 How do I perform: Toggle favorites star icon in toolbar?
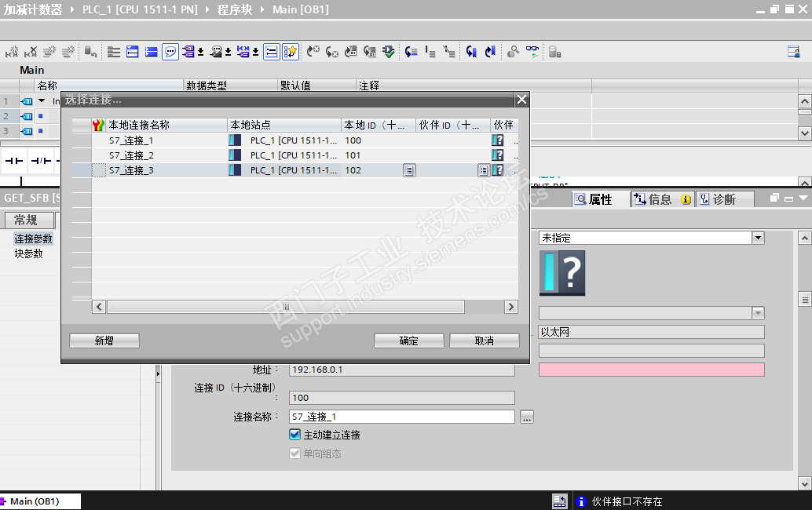click(x=291, y=52)
